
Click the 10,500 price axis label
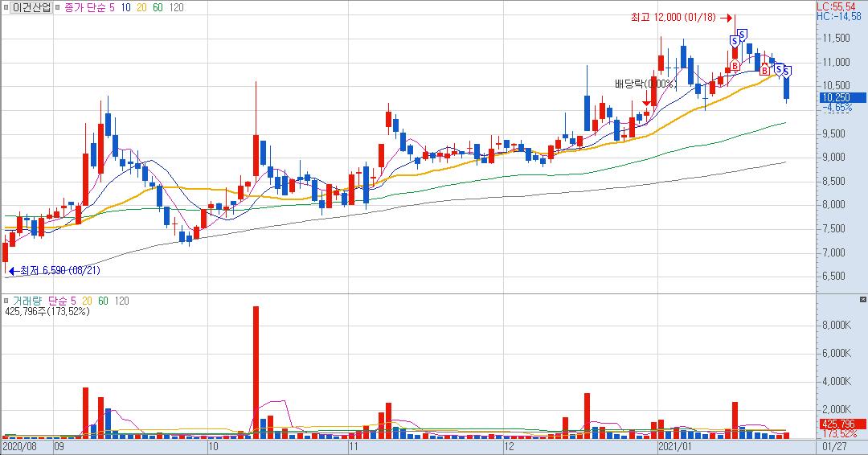tap(837, 85)
